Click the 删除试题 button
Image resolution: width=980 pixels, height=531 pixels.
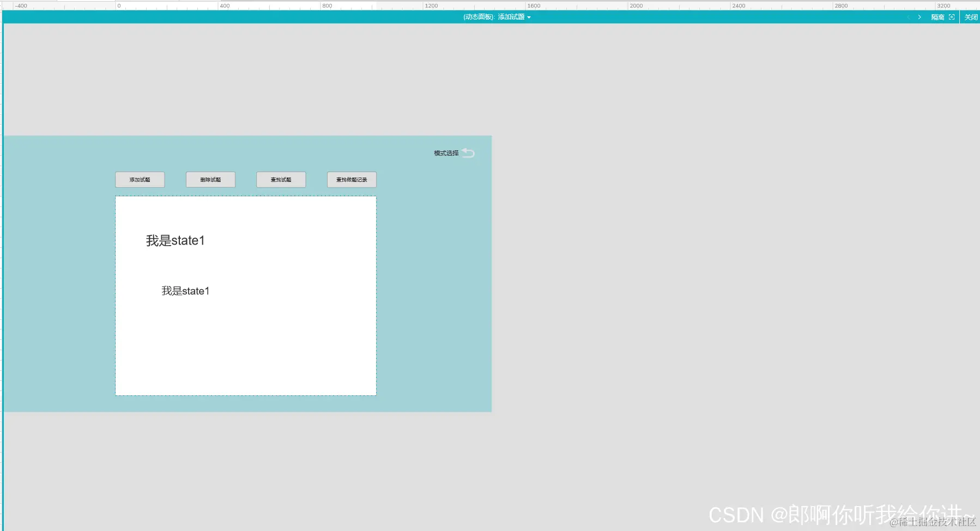tap(210, 180)
